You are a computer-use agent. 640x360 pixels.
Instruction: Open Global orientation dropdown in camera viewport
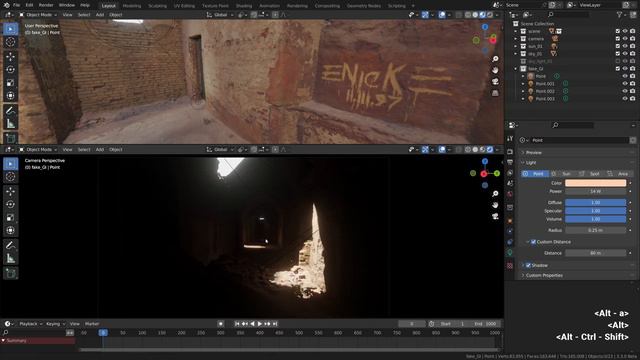pyautogui.click(x=220, y=149)
